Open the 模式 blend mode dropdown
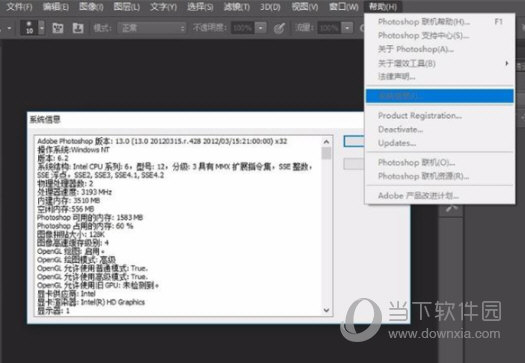The width and height of the screenshot is (525, 363). tap(152, 28)
